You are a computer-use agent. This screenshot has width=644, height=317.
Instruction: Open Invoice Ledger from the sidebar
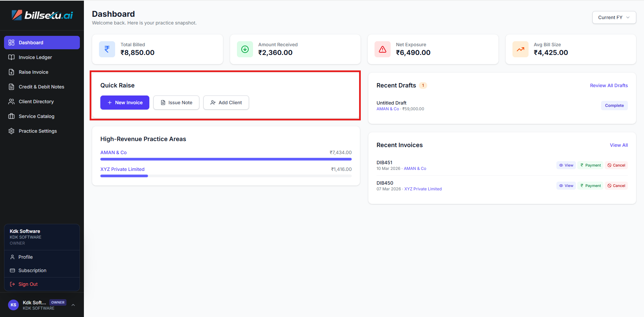tap(35, 57)
